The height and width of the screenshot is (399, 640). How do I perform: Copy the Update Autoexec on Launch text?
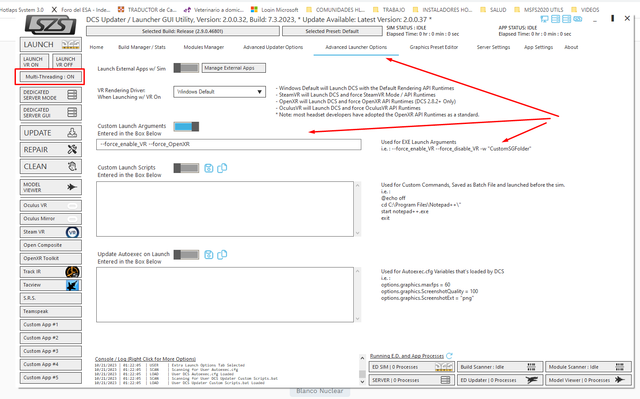(x=222, y=255)
